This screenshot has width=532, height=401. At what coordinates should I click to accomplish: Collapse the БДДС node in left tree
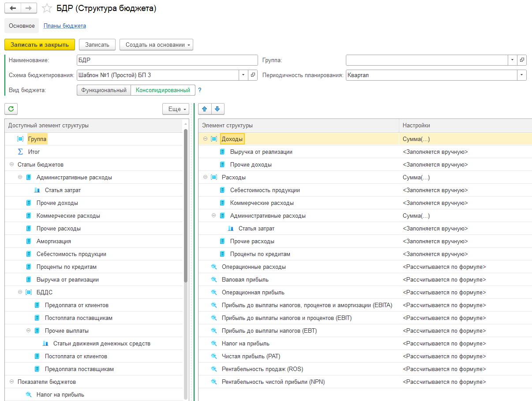tap(20, 292)
